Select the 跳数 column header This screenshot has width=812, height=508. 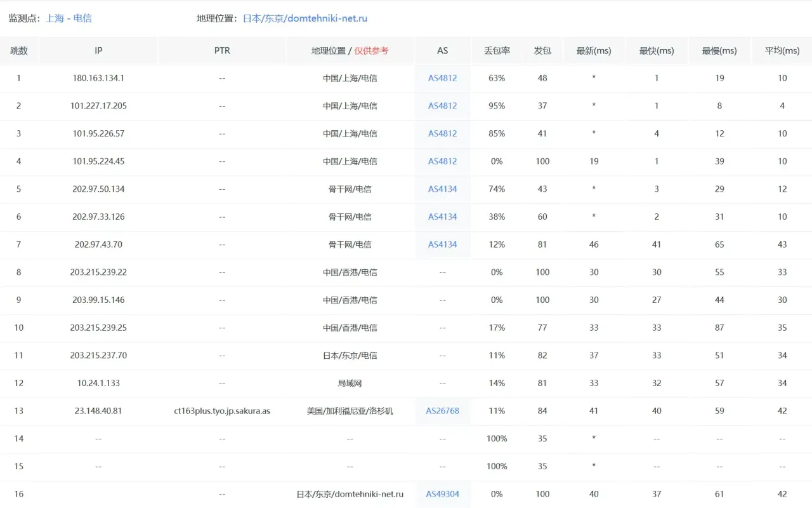pos(19,51)
